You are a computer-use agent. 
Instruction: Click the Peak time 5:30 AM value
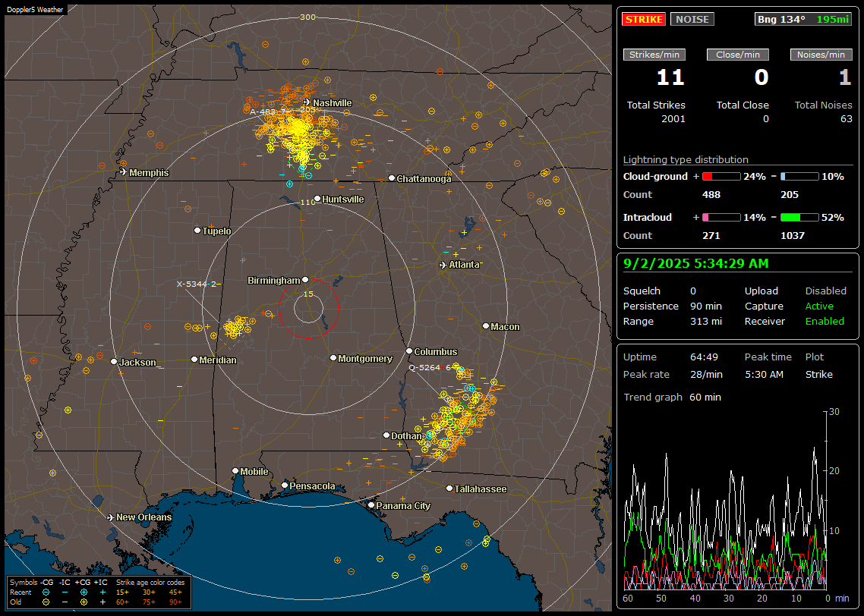click(765, 374)
